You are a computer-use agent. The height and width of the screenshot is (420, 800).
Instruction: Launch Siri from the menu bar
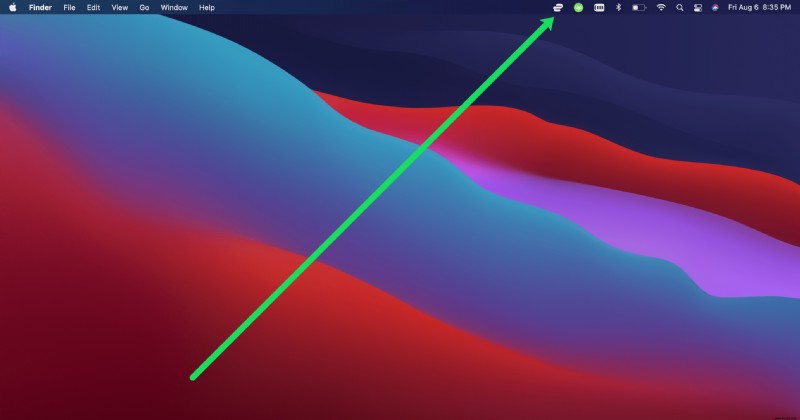(715, 8)
